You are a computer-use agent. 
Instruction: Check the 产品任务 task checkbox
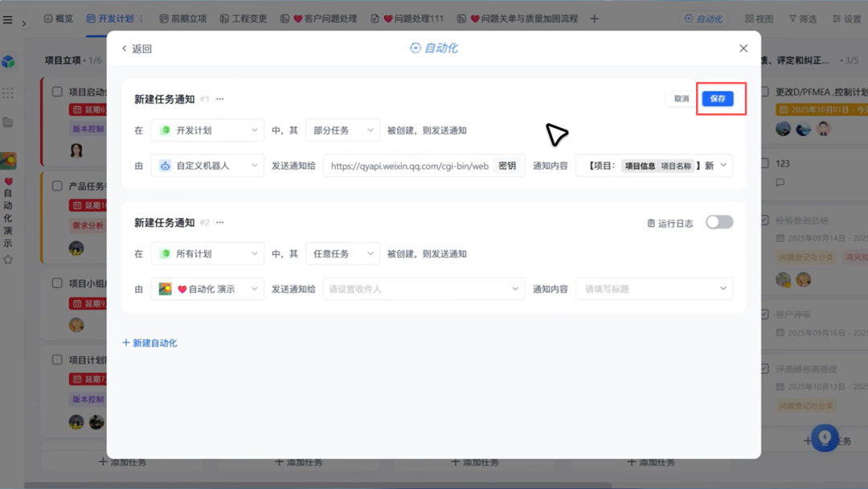57,186
